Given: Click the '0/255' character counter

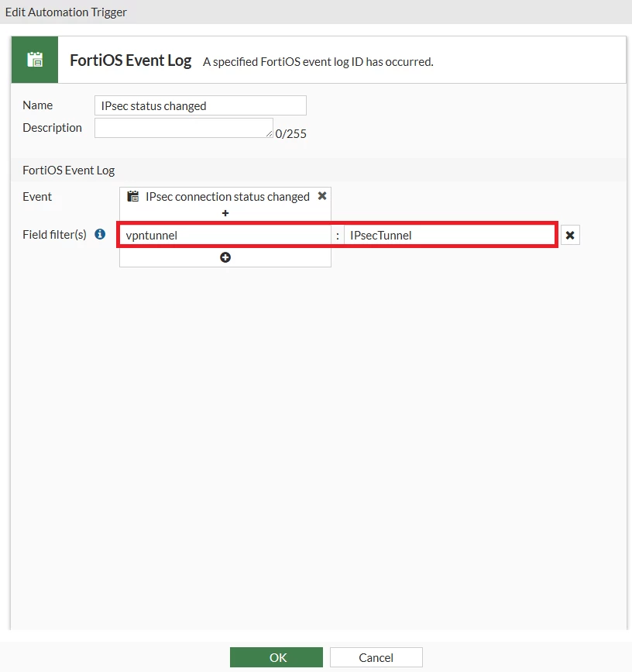Looking at the screenshot, I should 290,134.
